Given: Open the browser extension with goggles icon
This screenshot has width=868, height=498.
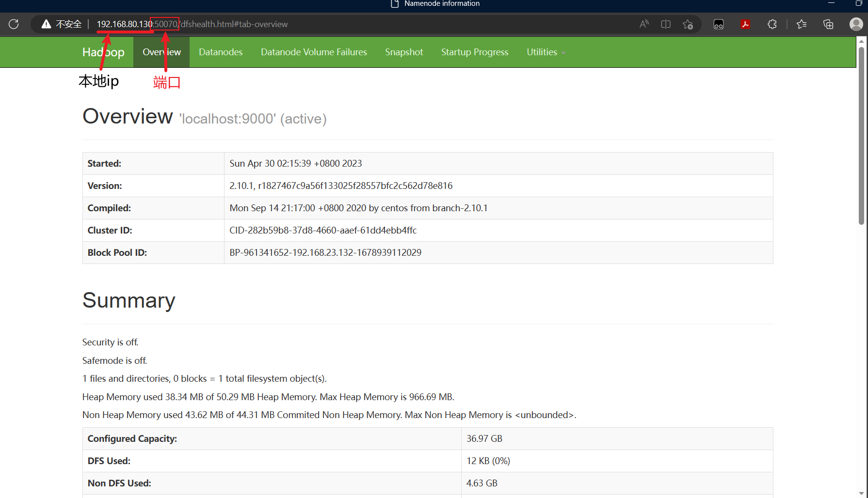Looking at the screenshot, I should point(719,24).
